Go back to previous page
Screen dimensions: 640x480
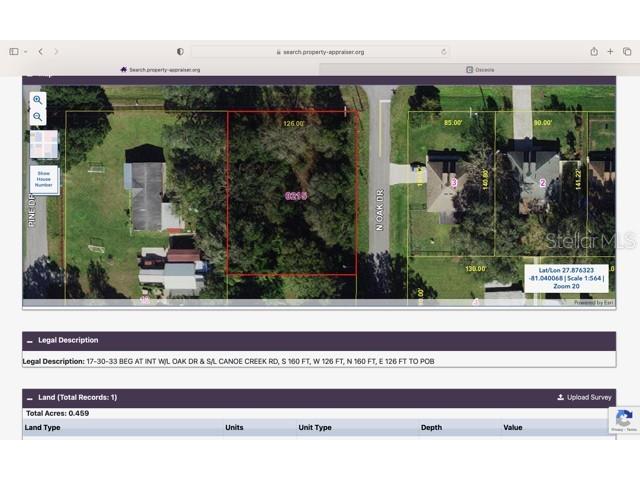pos(40,51)
